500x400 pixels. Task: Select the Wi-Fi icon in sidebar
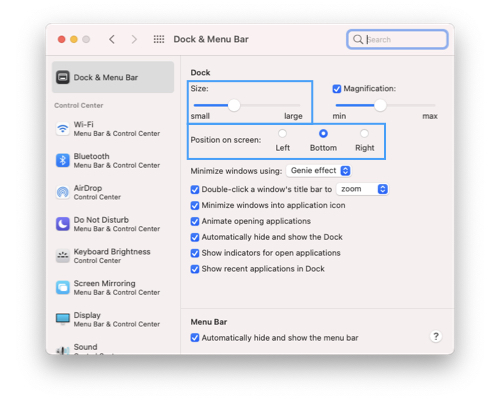[63, 129]
